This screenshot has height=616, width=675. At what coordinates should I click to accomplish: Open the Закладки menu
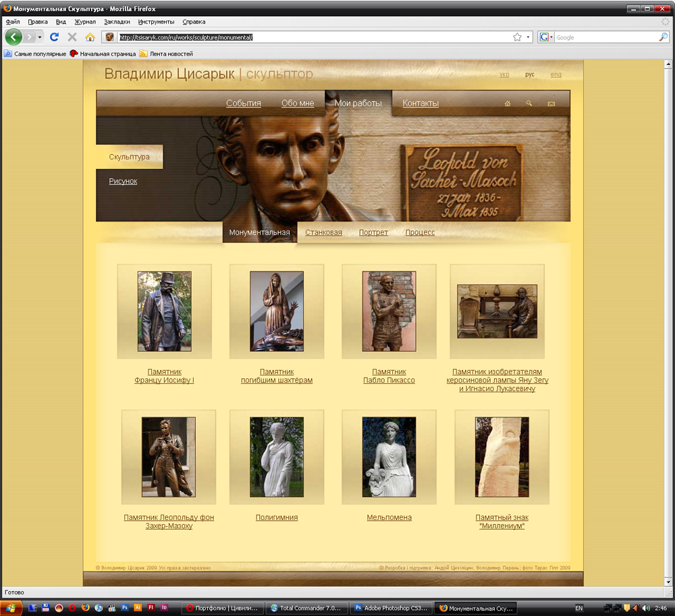tap(117, 22)
